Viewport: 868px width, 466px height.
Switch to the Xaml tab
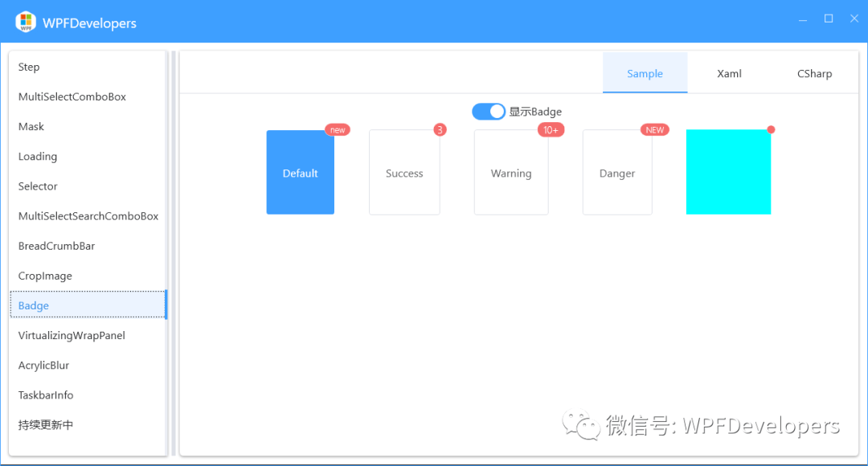tap(728, 73)
